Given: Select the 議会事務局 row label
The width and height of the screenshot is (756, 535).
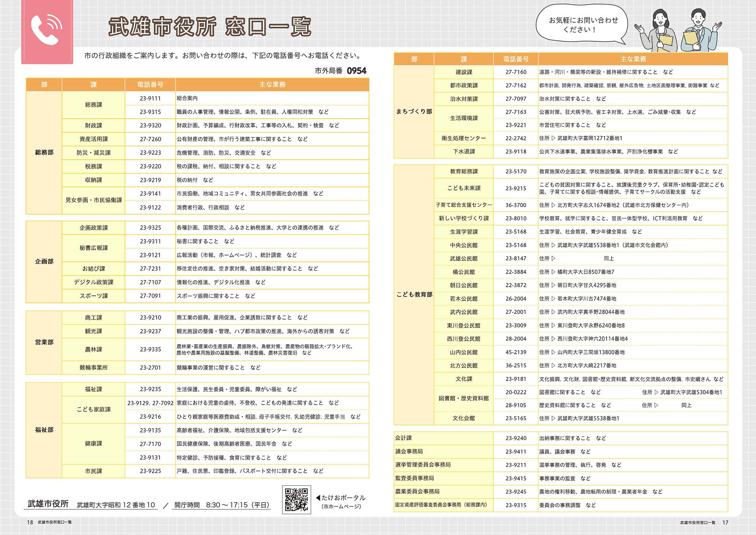Looking at the screenshot, I should 444,451.
